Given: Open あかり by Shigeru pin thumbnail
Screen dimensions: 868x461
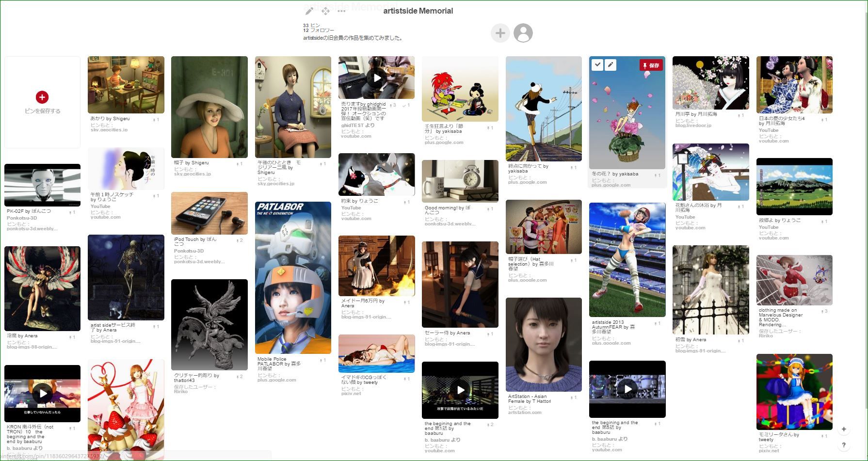Looking at the screenshot, I should [126, 85].
